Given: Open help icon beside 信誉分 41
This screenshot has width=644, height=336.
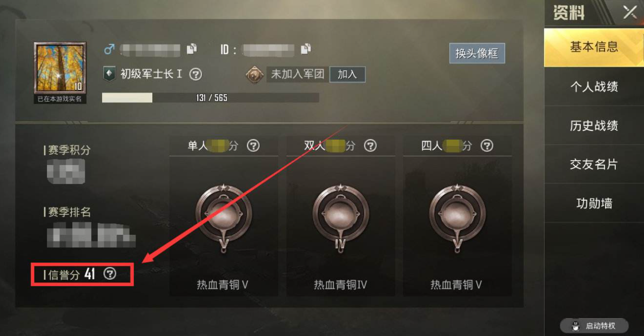Looking at the screenshot, I should pyautogui.click(x=110, y=273).
